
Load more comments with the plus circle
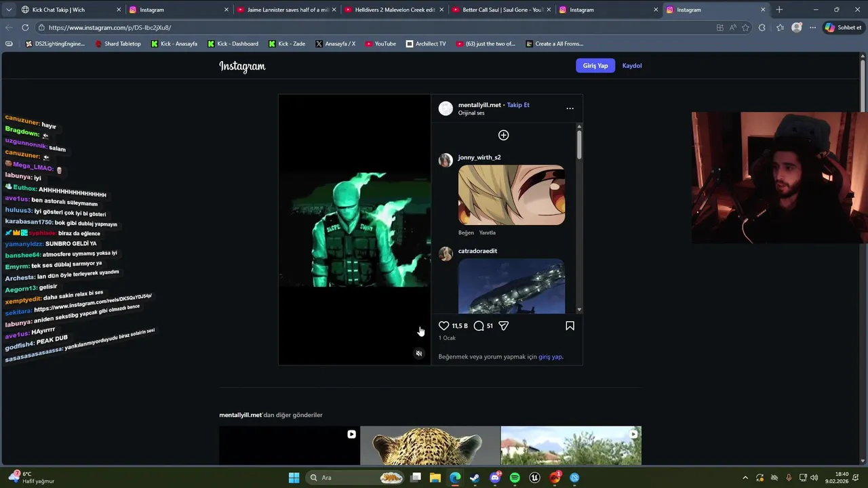click(504, 135)
